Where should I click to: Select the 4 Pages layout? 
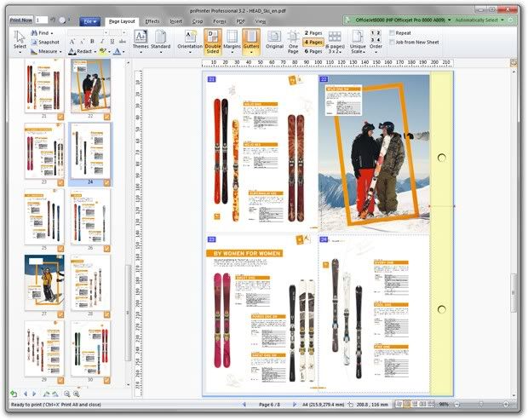tap(313, 42)
